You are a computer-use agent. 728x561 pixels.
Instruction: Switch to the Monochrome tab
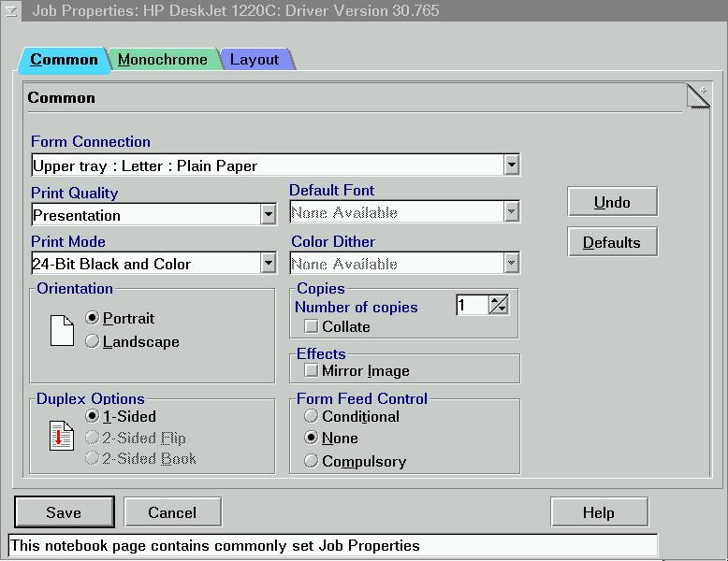tap(163, 60)
